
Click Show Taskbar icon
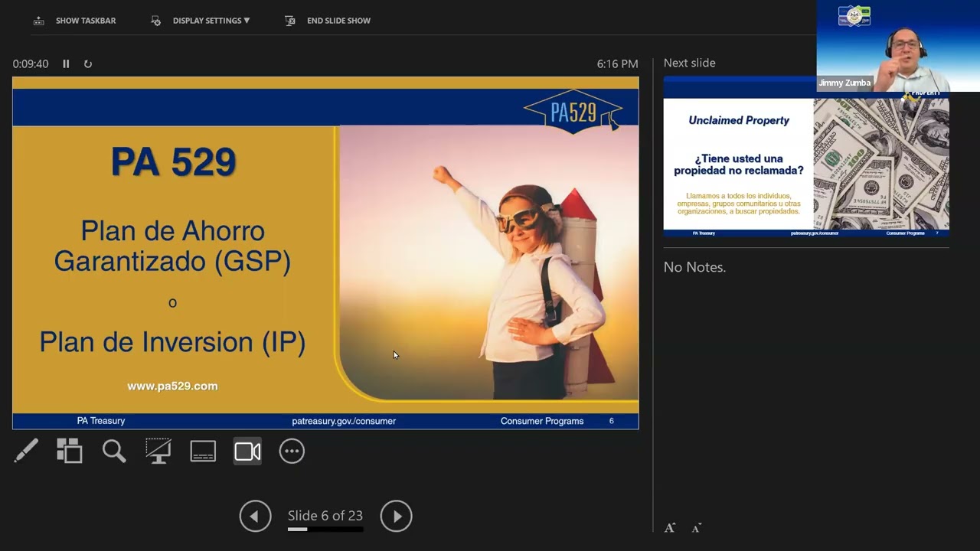pos(39,21)
